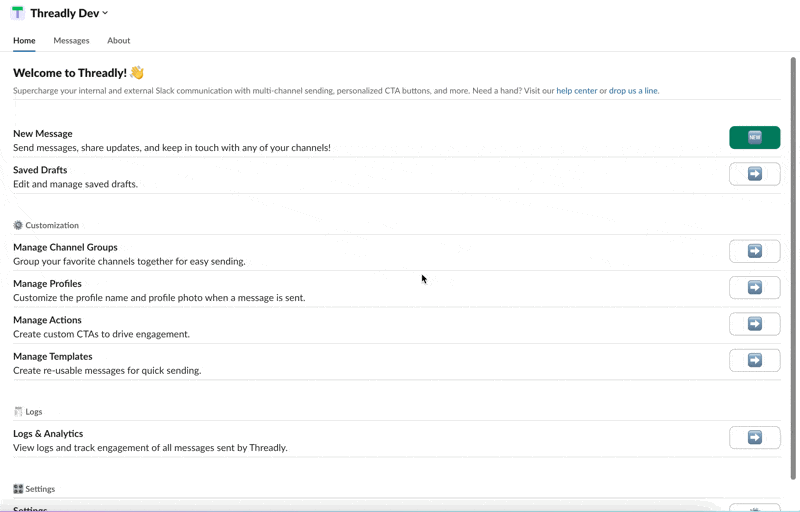Click the 'Welcome to Threadly!' heading
This screenshot has height=512, width=800.
point(70,73)
